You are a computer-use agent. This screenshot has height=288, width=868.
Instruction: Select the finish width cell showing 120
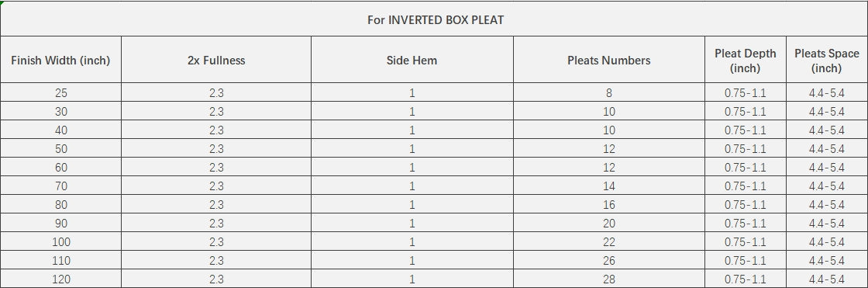(x=61, y=279)
